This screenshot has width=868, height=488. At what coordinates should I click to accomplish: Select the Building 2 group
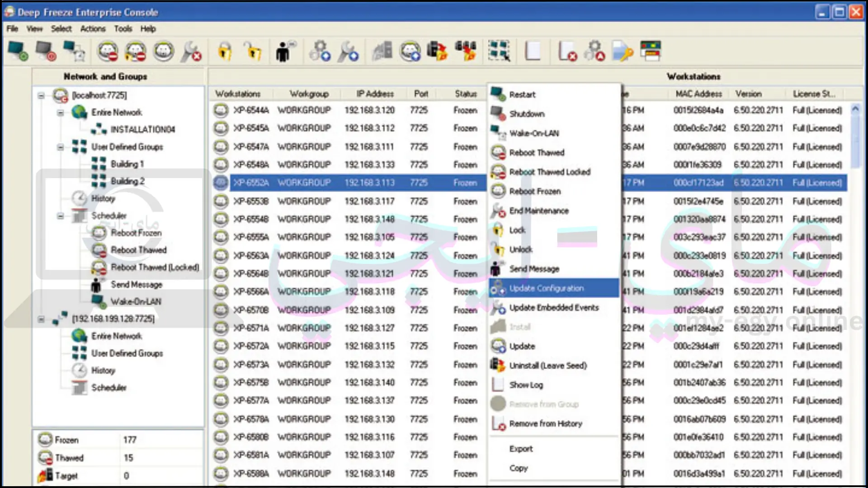coord(128,181)
